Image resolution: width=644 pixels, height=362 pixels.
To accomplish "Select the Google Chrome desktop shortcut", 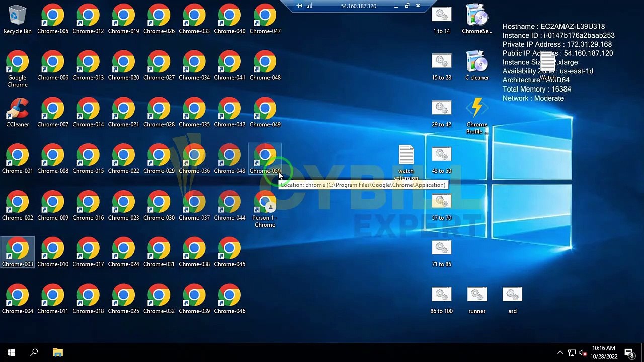I will click(17, 69).
